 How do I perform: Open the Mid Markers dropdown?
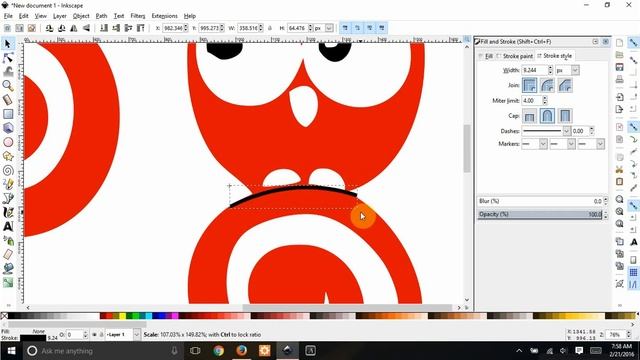pyautogui.click(x=571, y=144)
